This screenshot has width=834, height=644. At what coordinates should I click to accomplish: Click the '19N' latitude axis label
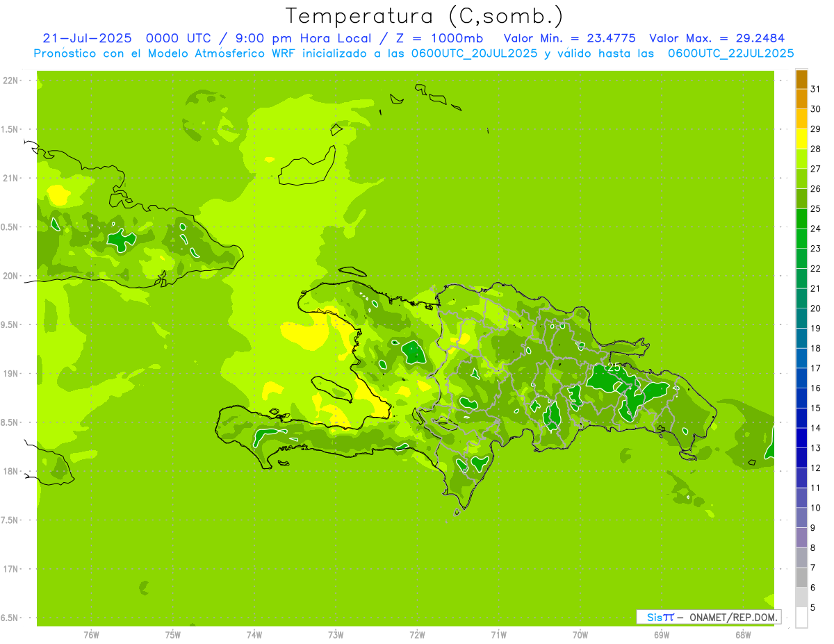(x=11, y=374)
